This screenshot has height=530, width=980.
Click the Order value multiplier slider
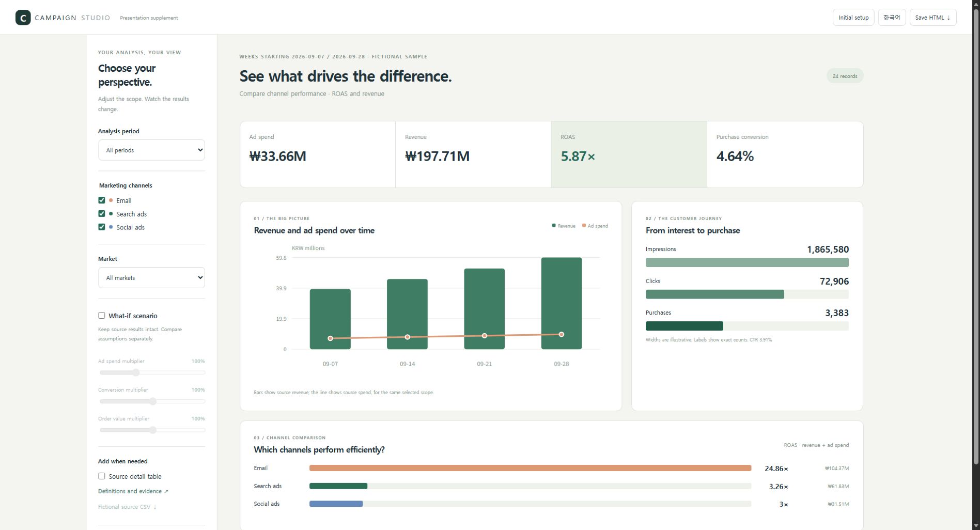(x=152, y=430)
